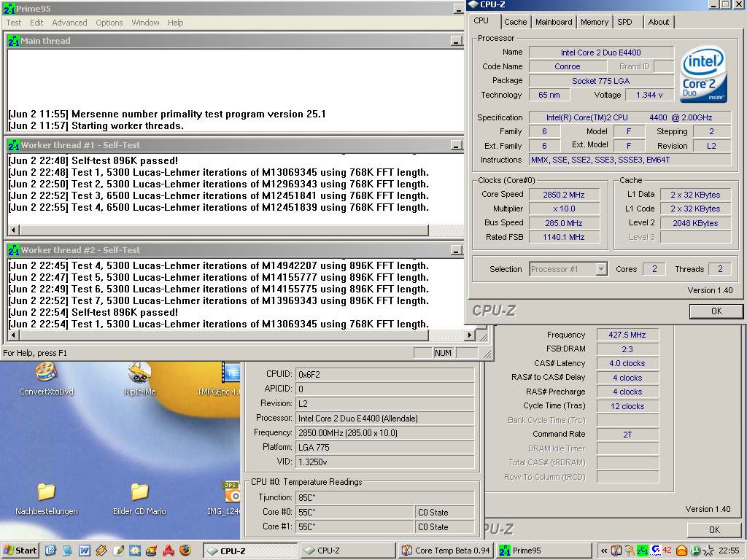Click the Core Temp Processor field E4400 (Allendale)
The height and width of the screenshot is (560, 747).
[384, 418]
